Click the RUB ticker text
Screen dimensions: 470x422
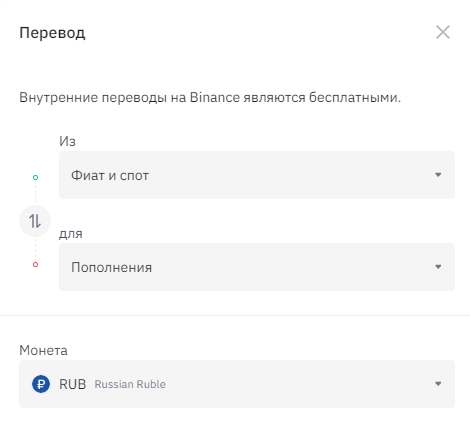pos(73,384)
